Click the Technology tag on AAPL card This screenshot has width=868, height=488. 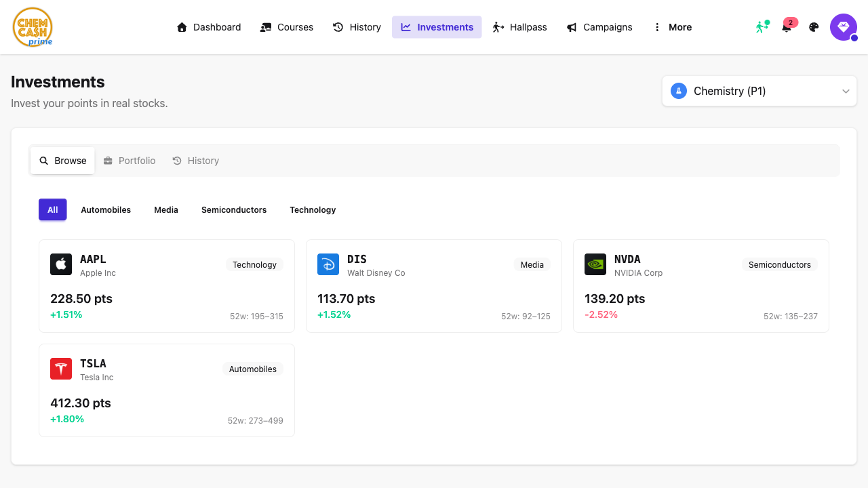coord(255,264)
